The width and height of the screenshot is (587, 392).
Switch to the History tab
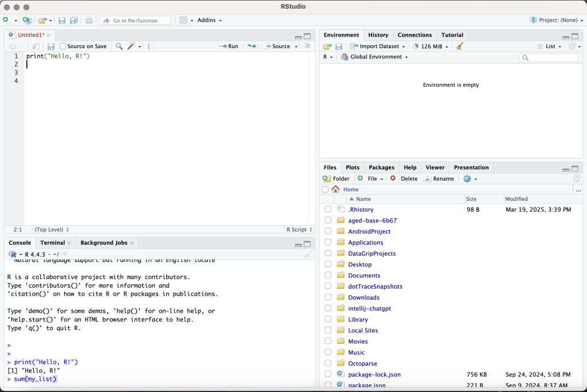pos(378,35)
